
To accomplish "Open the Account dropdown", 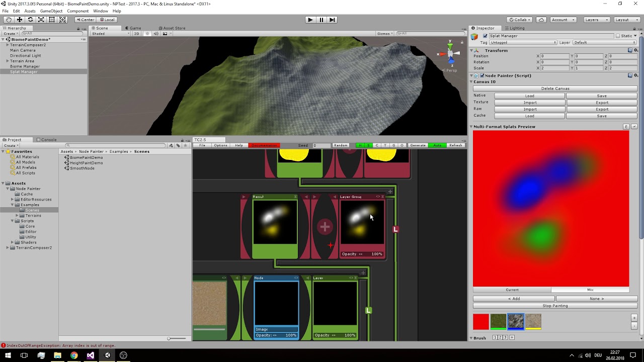I will (x=563, y=20).
